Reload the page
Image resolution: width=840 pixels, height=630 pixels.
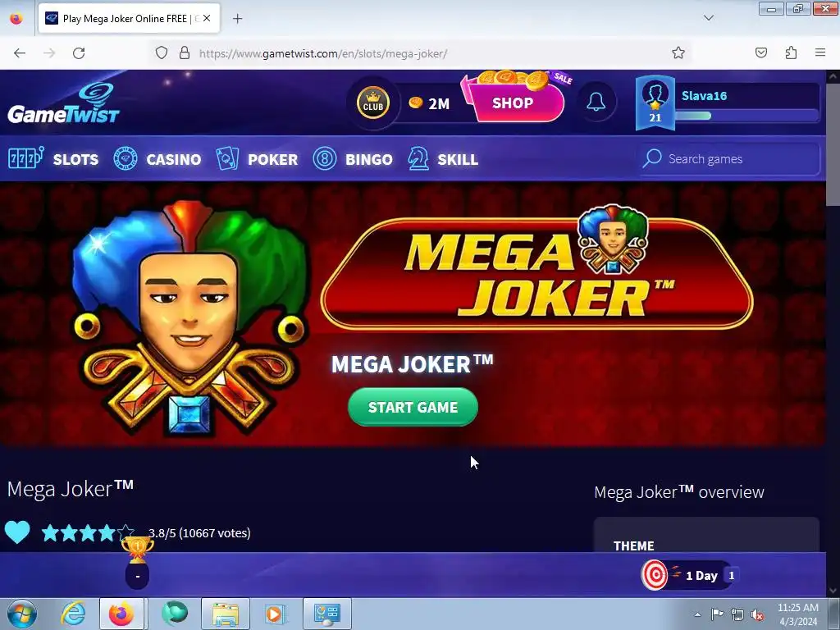tap(79, 52)
